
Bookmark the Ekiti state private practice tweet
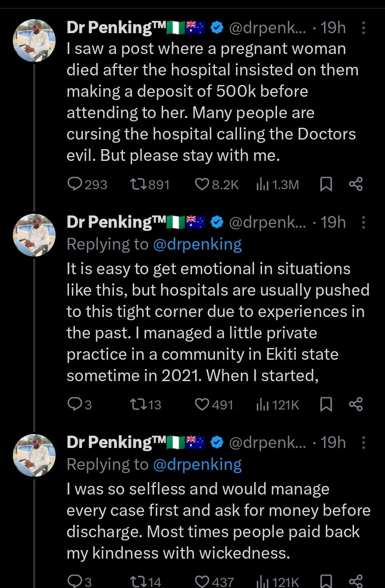tap(325, 405)
